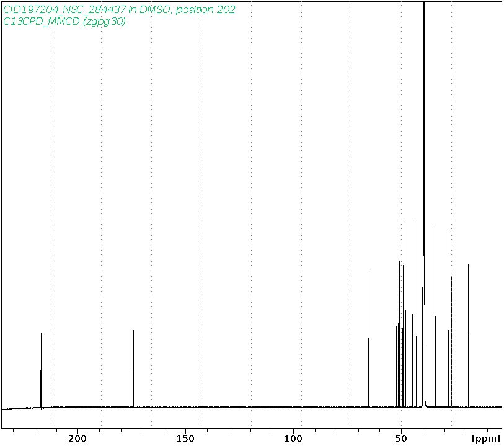The width and height of the screenshot is (504, 446).
Task: Click the peak near 65 ppm
Action: tap(369, 338)
